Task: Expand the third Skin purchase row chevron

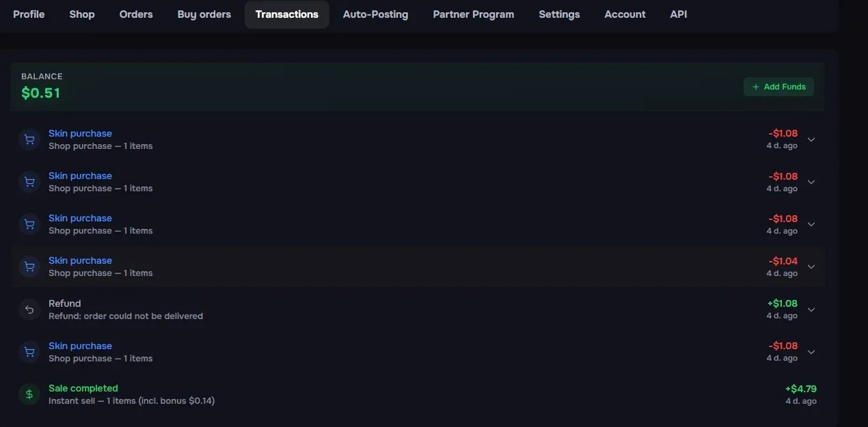Action: tap(811, 224)
